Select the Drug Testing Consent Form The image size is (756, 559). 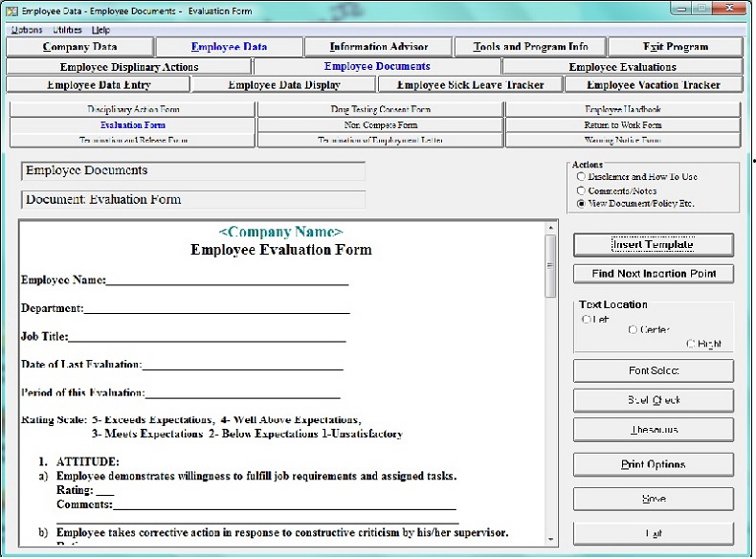381,110
